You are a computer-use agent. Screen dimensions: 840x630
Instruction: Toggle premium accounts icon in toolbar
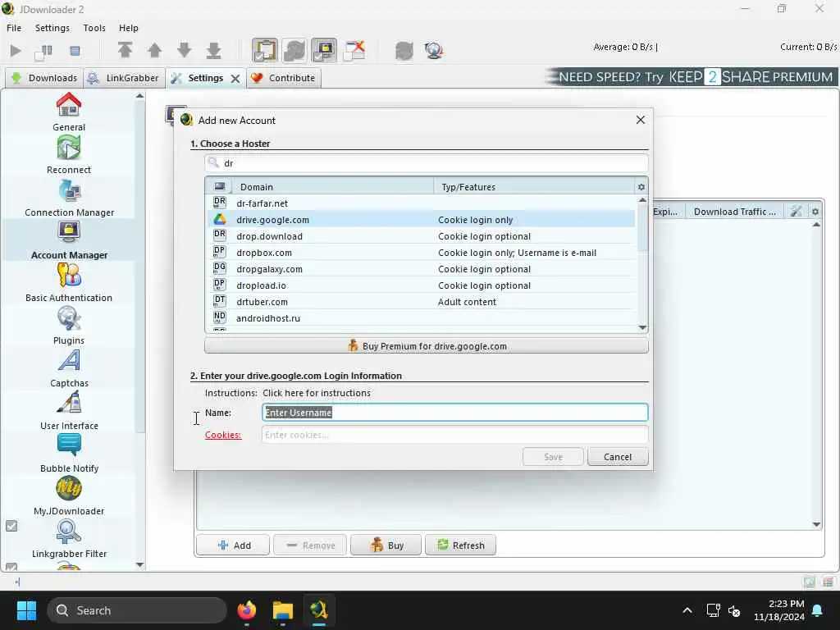[x=324, y=50]
